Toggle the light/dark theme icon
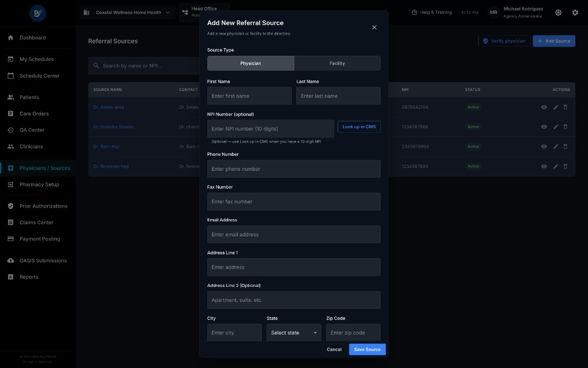The height and width of the screenshot is (368, 588). 558,13
